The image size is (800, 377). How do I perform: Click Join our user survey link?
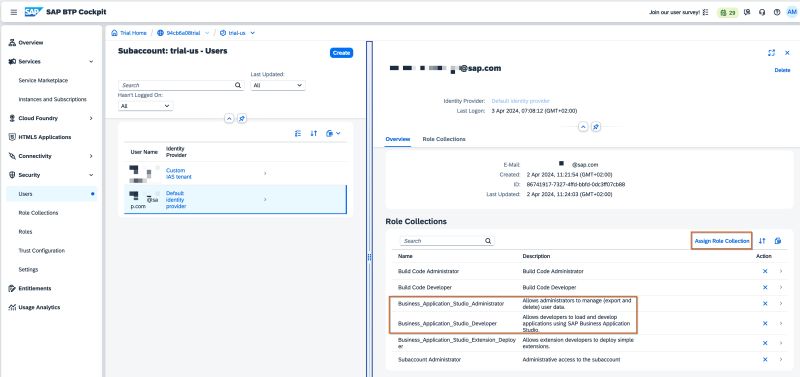[674, 12]
